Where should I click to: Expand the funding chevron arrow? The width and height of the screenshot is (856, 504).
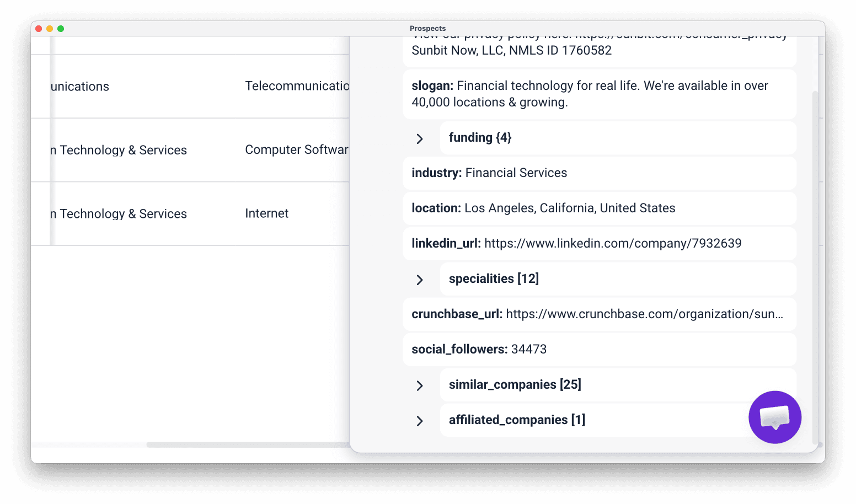pos(420,138)
